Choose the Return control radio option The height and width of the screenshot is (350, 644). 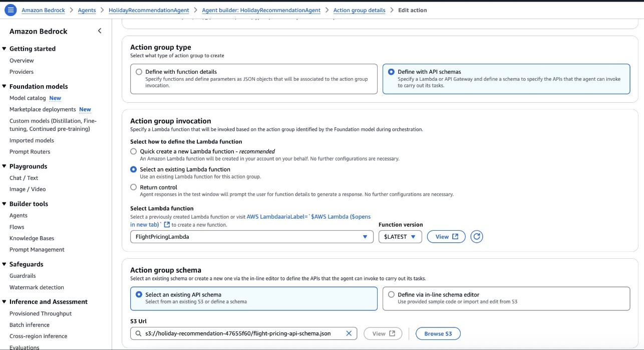133,187
